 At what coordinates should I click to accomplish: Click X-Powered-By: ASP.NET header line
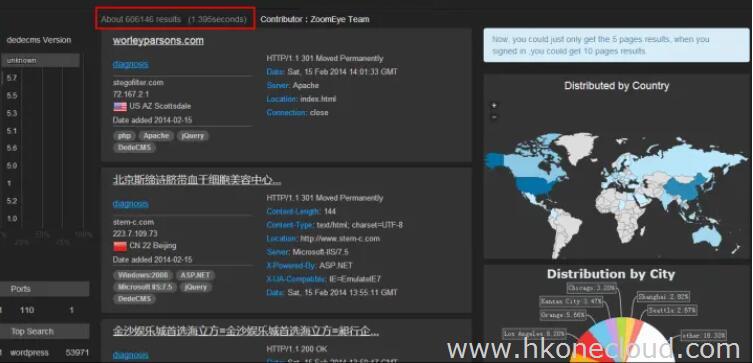coord(309,266)
